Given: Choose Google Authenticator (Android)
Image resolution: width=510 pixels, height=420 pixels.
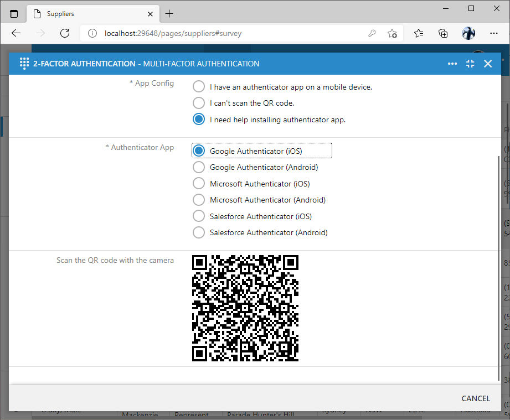Looking at the screenshot, I should coord(198,167).
